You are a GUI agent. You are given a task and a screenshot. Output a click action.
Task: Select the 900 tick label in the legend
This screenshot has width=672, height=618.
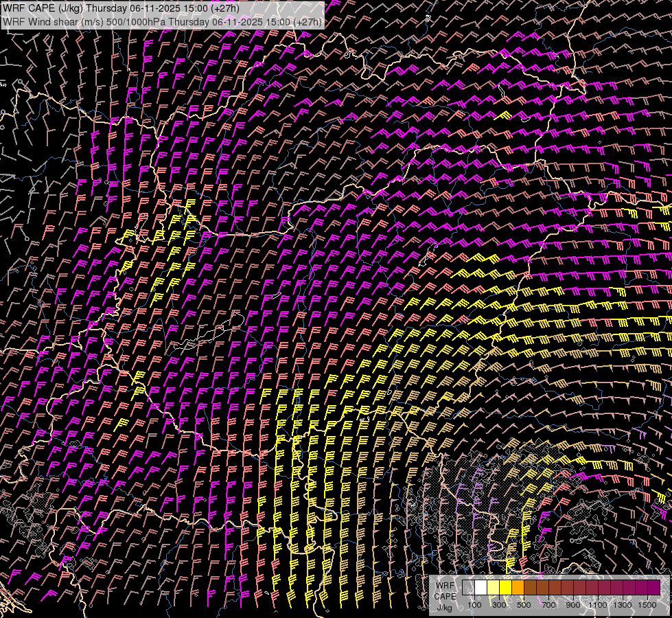[x=573, y=605]
